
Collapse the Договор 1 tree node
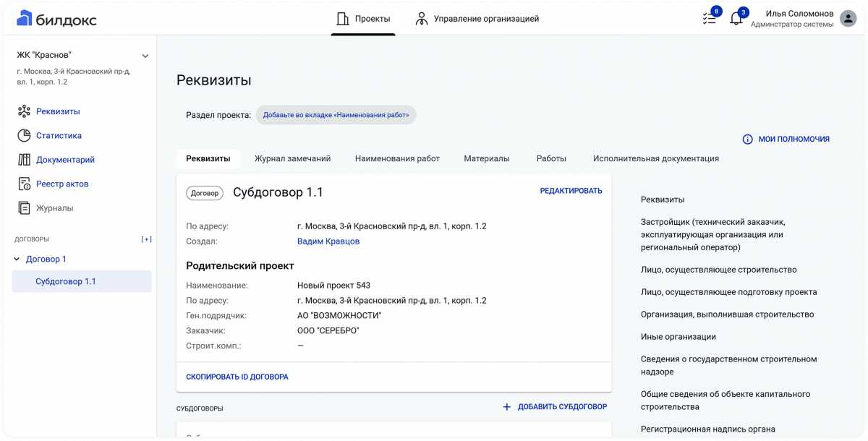coord(16,258)
